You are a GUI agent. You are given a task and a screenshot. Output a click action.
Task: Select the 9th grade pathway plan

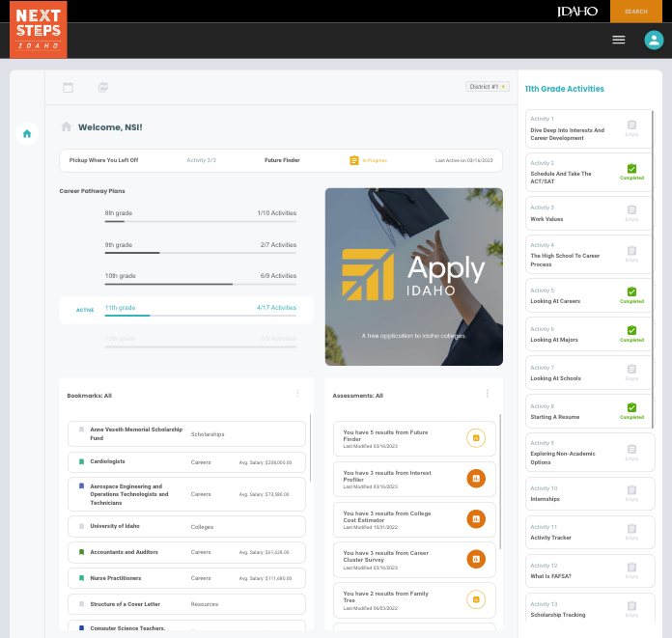coord(201,246)
